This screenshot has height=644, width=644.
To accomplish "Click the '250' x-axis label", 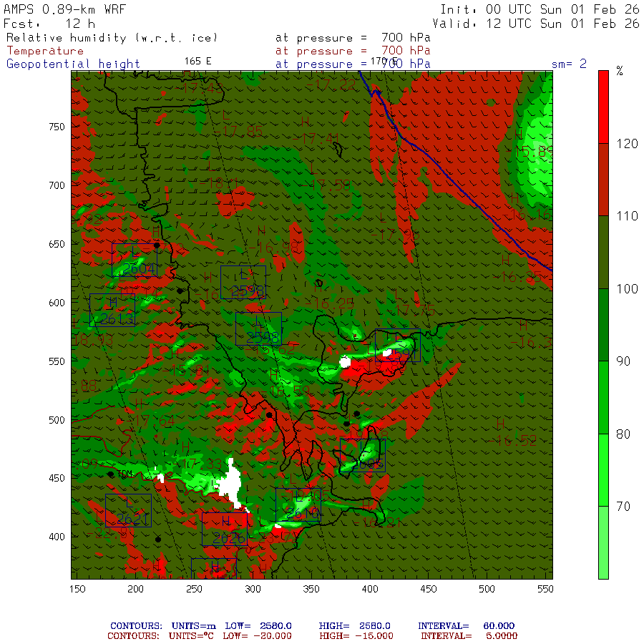I will (194, 589).
